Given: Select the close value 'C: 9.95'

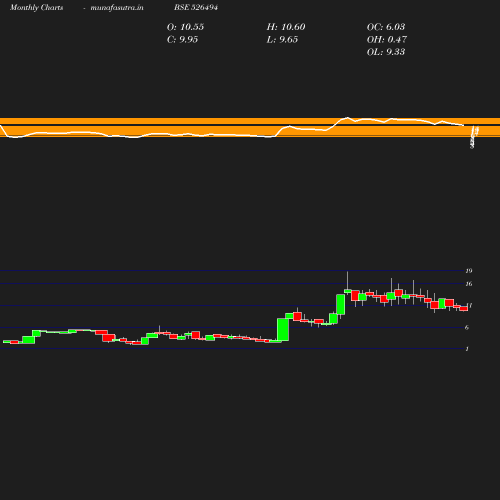Looking at the screenshot, I should coord(182,40).
